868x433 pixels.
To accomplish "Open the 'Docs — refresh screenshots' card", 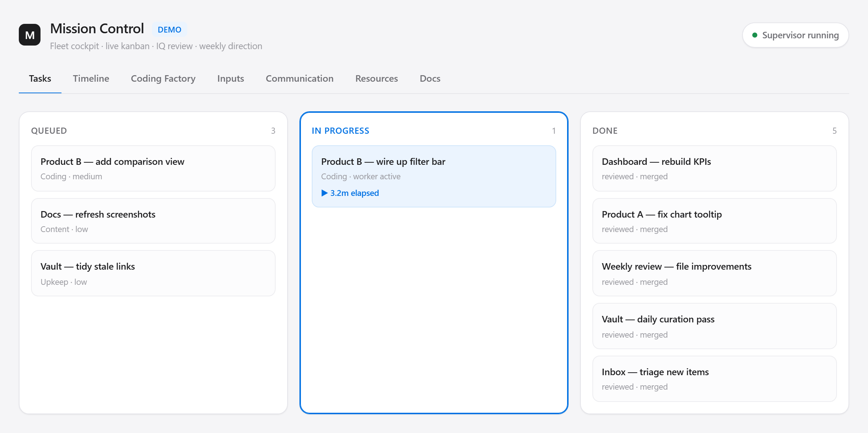I will [153, 221].
